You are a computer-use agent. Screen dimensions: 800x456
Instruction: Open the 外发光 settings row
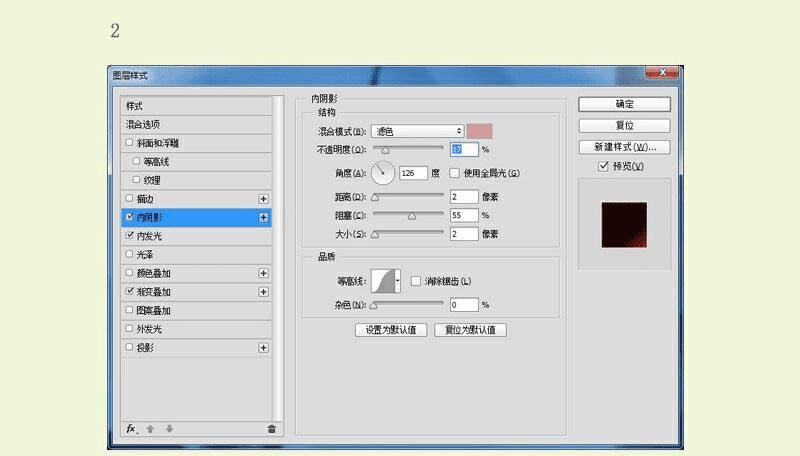point(196,329)
